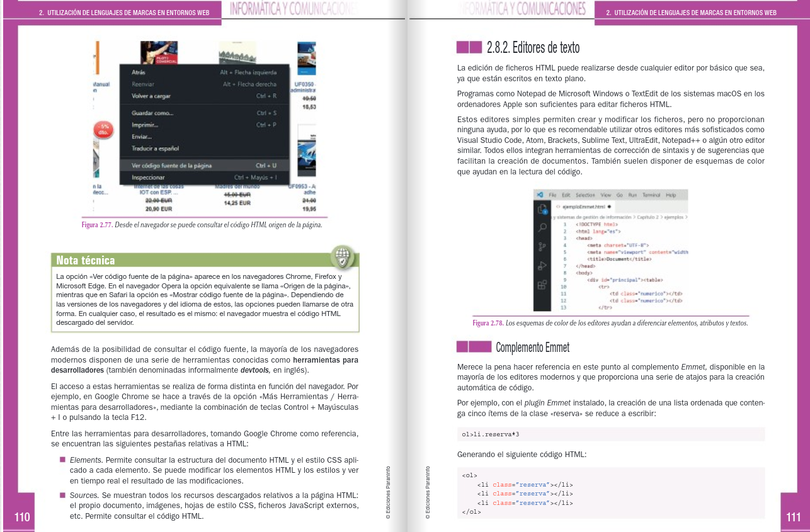Click the Internet de las cosas IOT product link
The height and width of the screenshot is (532, 810).
click(x=157, y=189)
